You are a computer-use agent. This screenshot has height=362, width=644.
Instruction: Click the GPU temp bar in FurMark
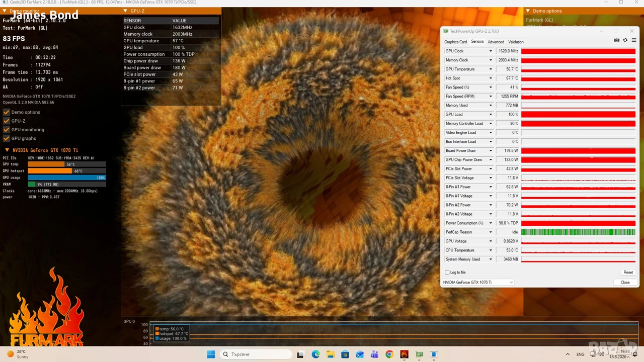(x=67, y=164)
